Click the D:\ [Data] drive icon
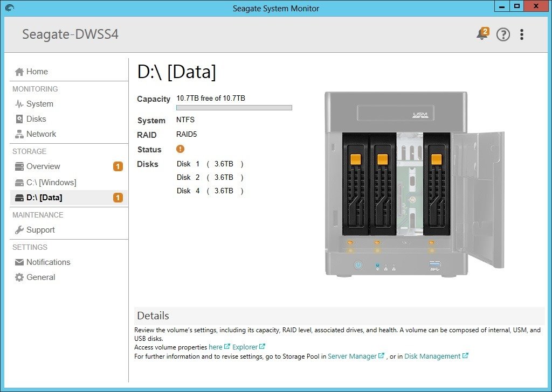 tap(19, 198)
